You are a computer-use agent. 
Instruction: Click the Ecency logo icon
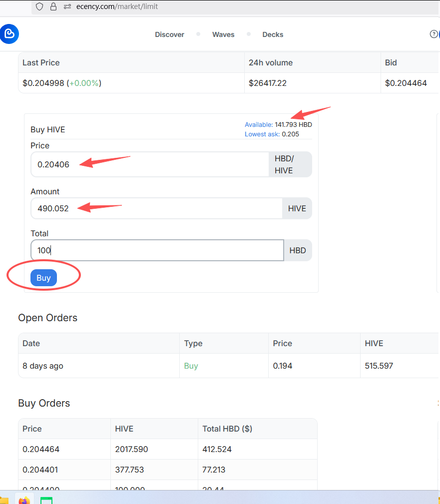click(x=9, y=34)
